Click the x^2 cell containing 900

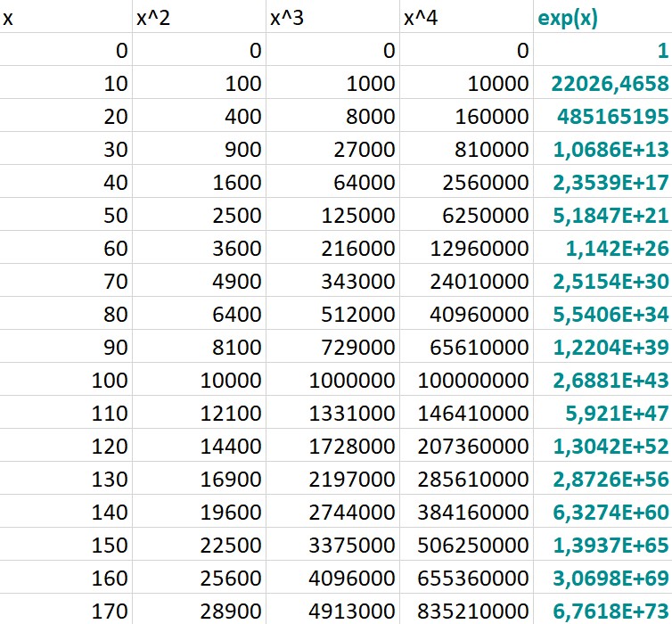200,149
